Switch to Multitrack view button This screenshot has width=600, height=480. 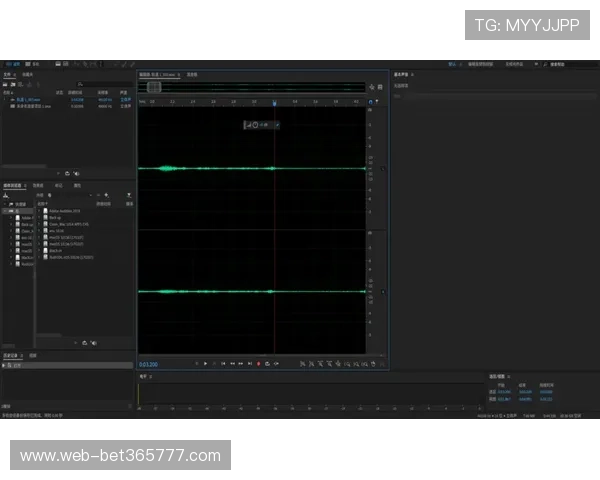pos(32,64)
